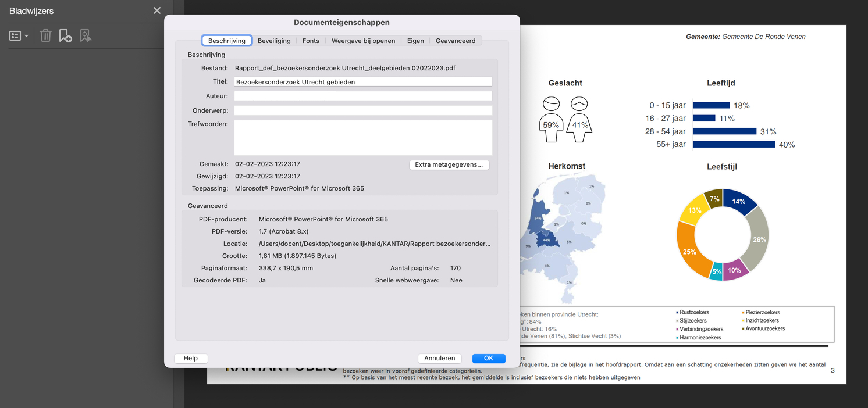This screenshot has height=408, width=868.
Task: Open Extra metagegevens dialog
Action: pyautogui.click(x=449, y=164)
